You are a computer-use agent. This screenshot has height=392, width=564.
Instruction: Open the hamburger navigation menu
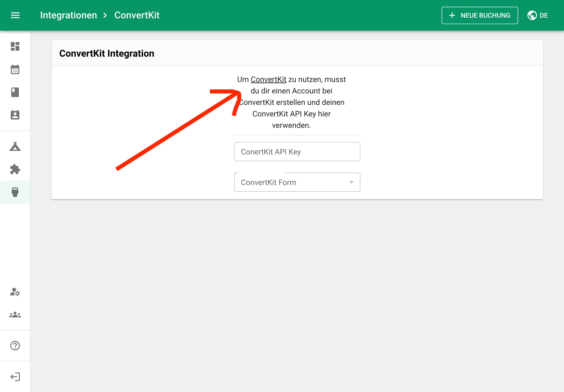15,15
